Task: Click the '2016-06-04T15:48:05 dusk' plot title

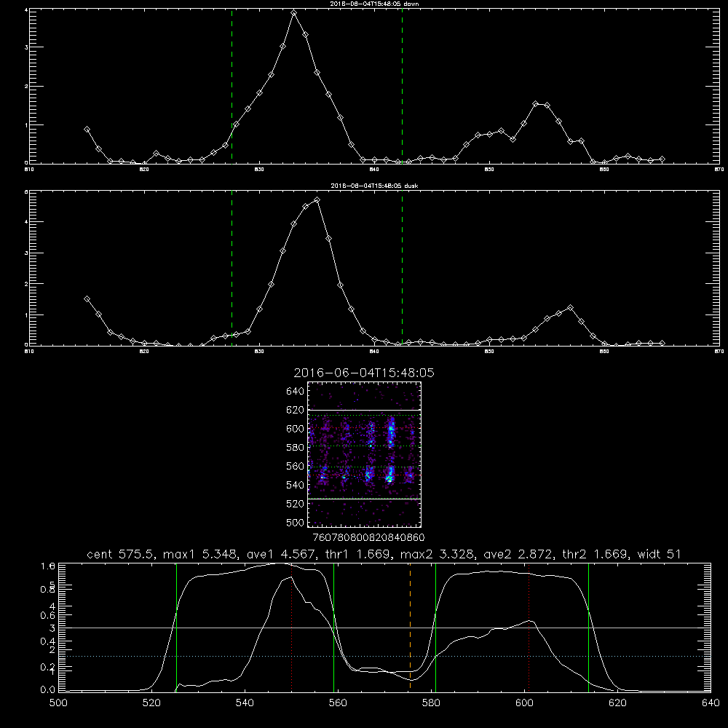Action: tap(374, 186)
